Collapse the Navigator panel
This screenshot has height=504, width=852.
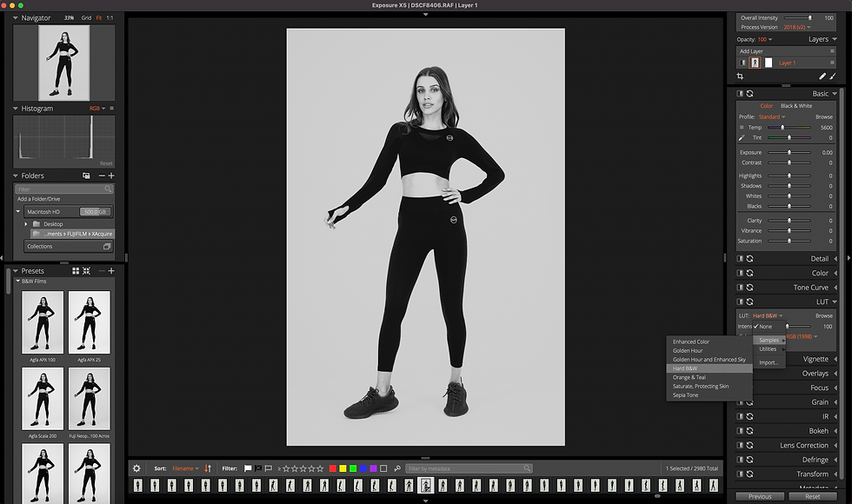tap(16, 18)
